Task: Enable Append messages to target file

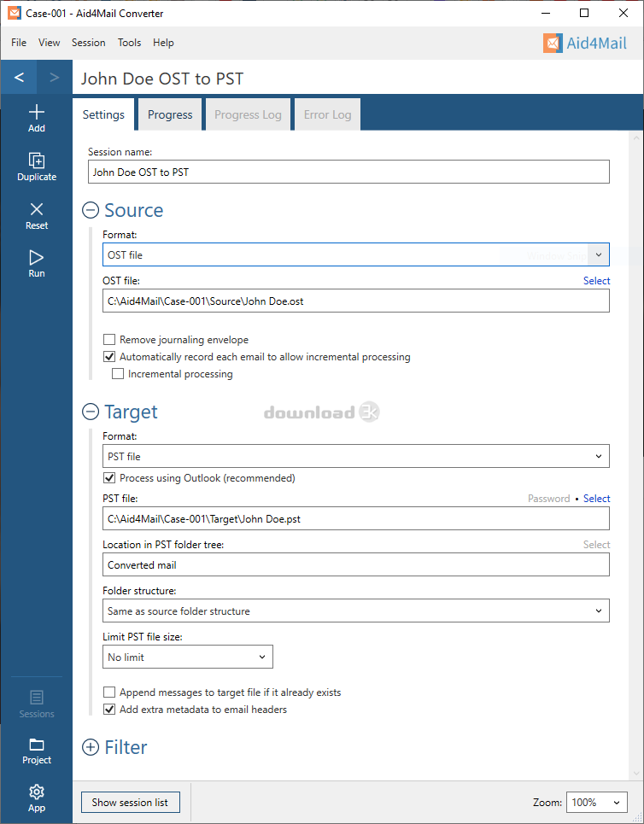Action: pyautogui.click(x=109, y=693)
